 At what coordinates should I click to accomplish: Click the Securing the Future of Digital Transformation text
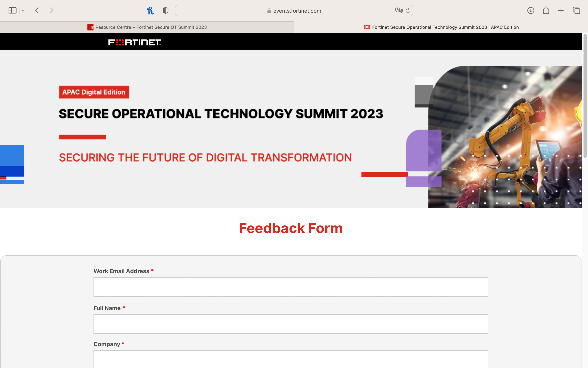pyautogui.click(x=205, y=157)
